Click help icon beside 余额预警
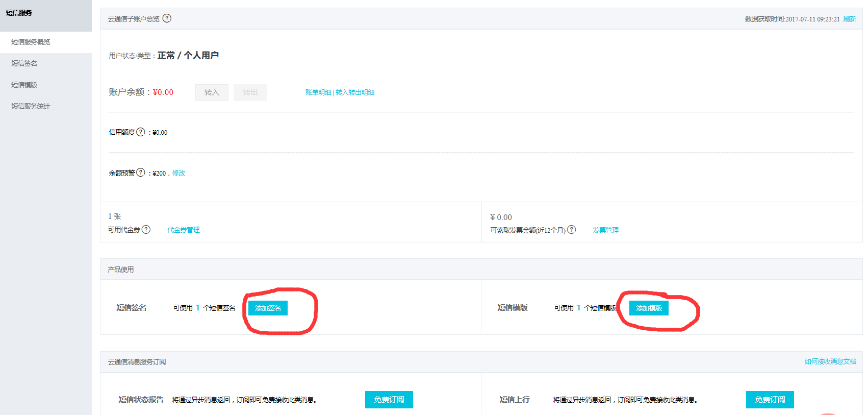868x415 pixels. click(x=141, y=173)
